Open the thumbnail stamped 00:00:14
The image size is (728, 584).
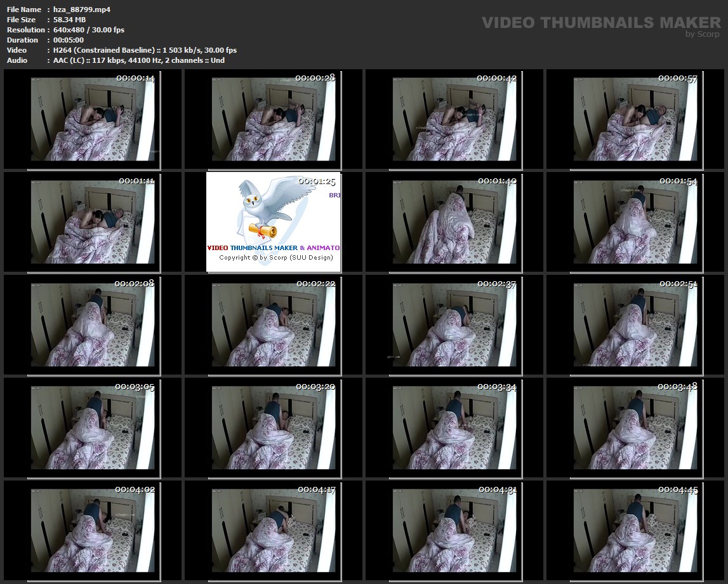tap(93, 119)
